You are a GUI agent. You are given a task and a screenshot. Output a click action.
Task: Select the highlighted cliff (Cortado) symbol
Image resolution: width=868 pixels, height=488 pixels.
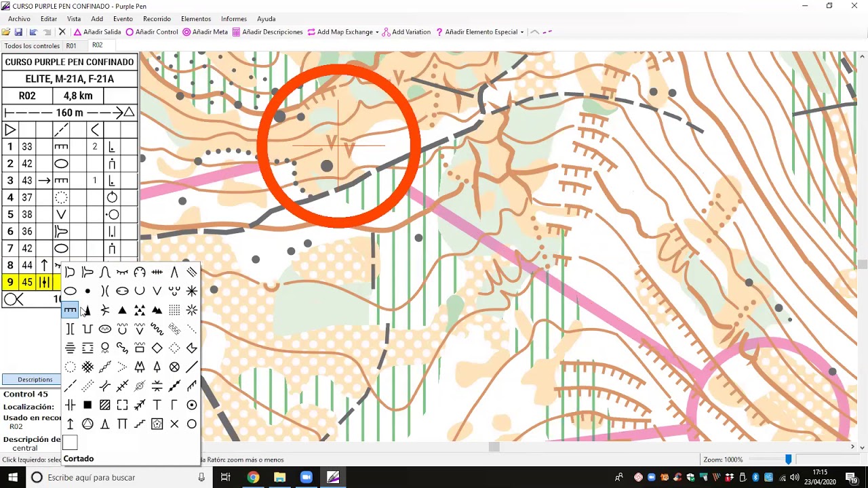coord(70,310)
